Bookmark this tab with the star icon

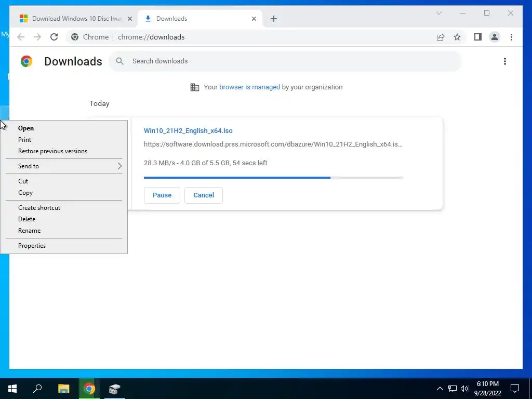[x=457, y=37]
